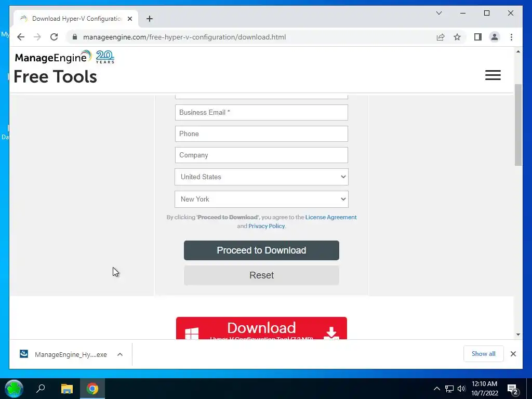Image resolution: width=532 pixels, height=399 pixels.
Task: Click the address bar URL
Action: 184,37
